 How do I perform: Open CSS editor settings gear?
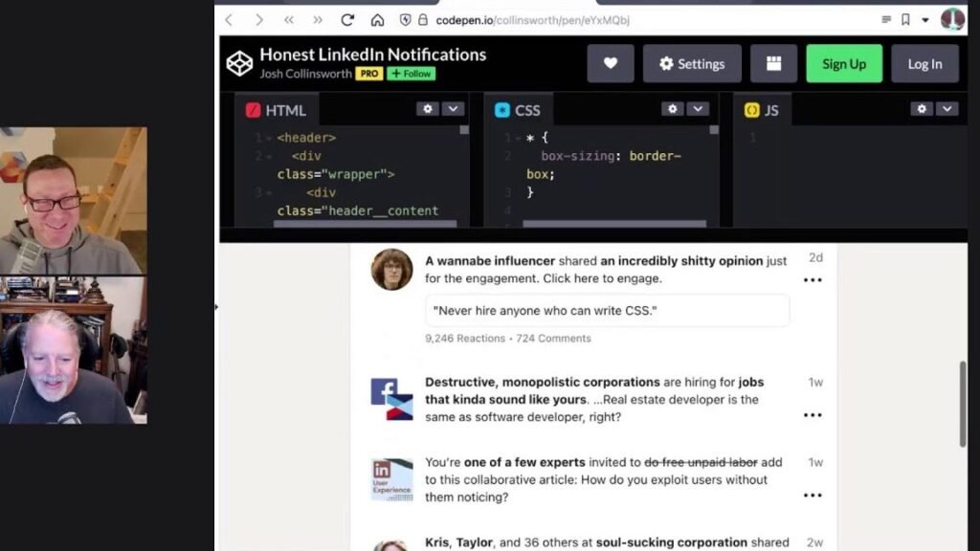coord(673,109)
